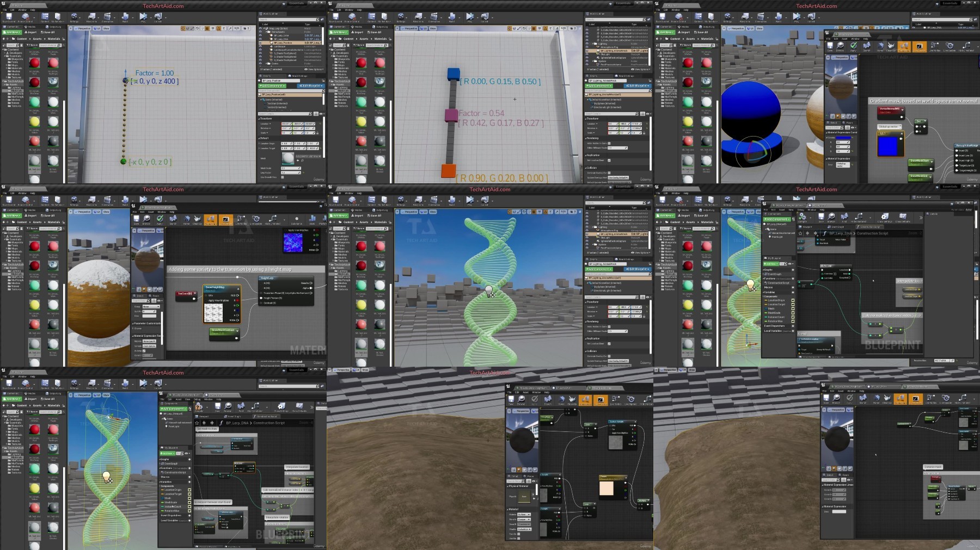Hide BP_Lighting actor via eye in RGB cubes outliner

tap(587, 51)
